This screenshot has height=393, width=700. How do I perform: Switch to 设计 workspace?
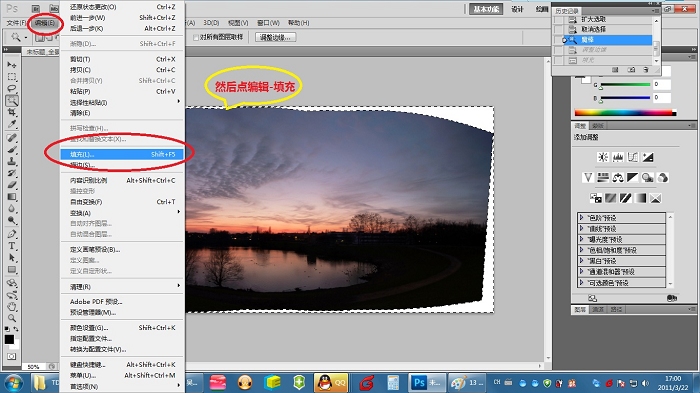click(517, 9)
